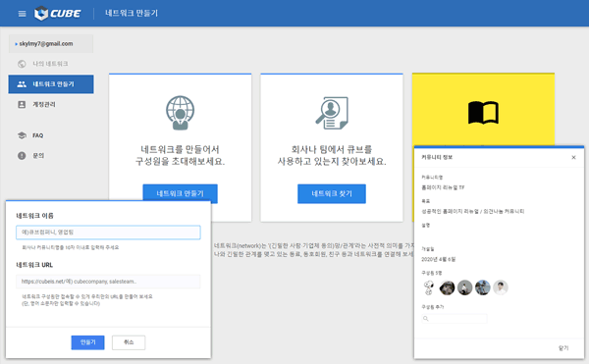Click the blue 네트워크 만들기 button

tap(180, 193)
